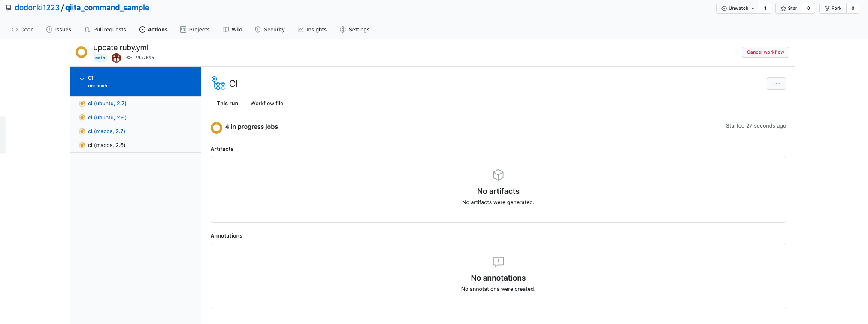Click the Actions tab's play icon
Screen dimensions: 868x324
(142, 30)
